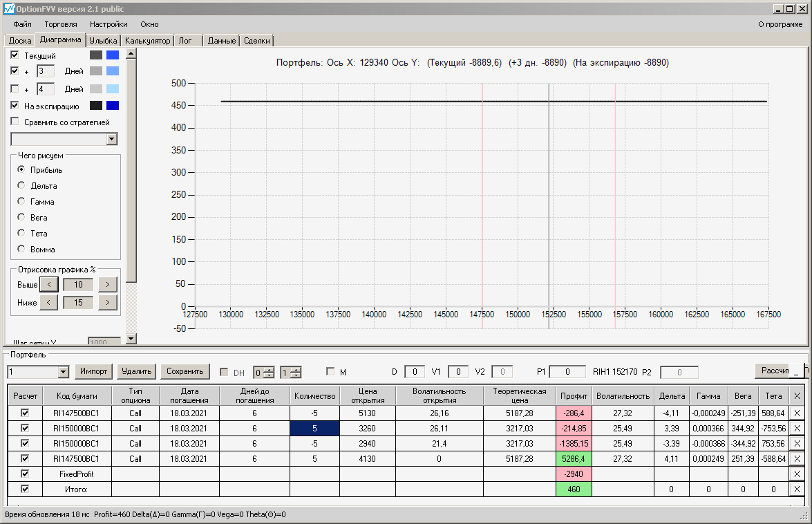Open the О программе menu
The height and width of the screenshot is (524, 812).
(780, 24)
